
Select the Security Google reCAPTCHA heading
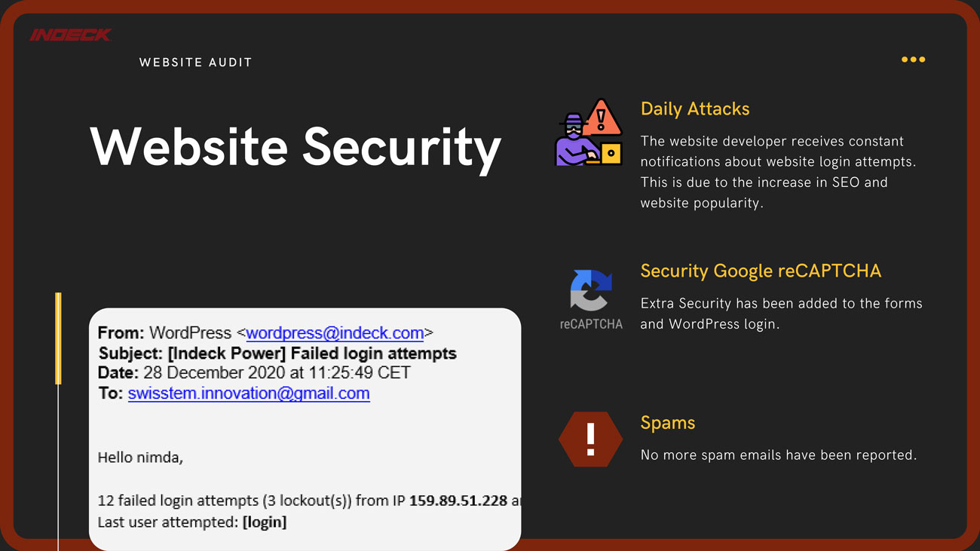(x=761, y=271)
